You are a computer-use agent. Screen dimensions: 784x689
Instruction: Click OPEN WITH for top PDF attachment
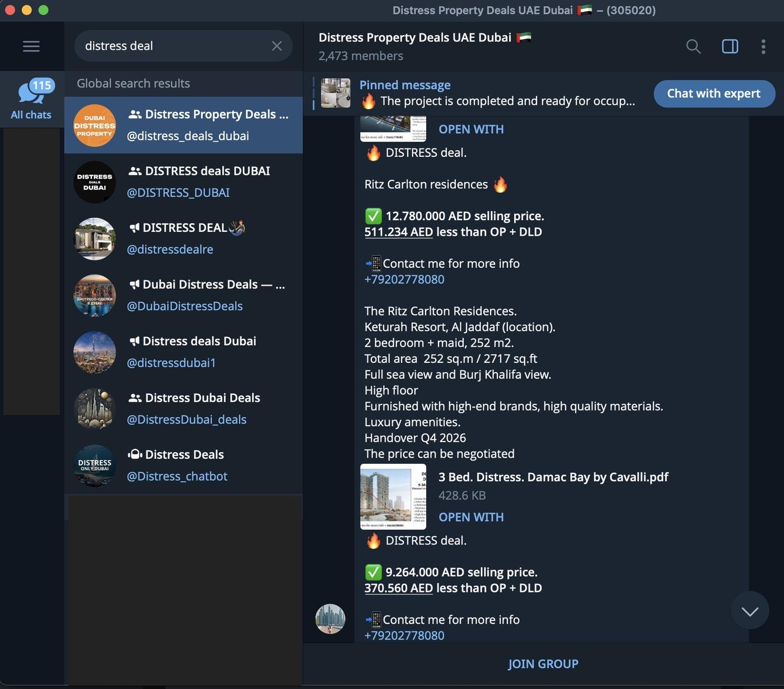(471, 129)
